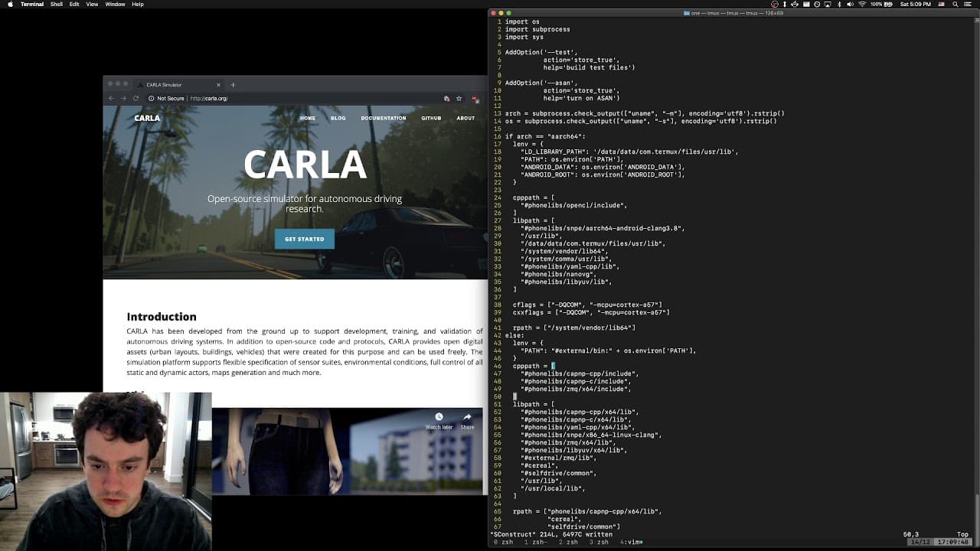
Task: Click 'rpath = ["/system/vendor/lib64"]' line
Action: (574, 328)
